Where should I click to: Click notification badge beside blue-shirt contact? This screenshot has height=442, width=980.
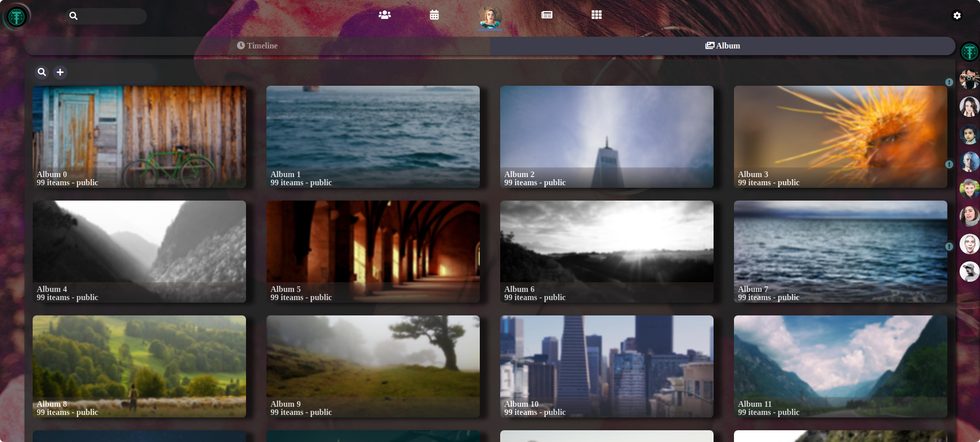click(x=949, y=164)
